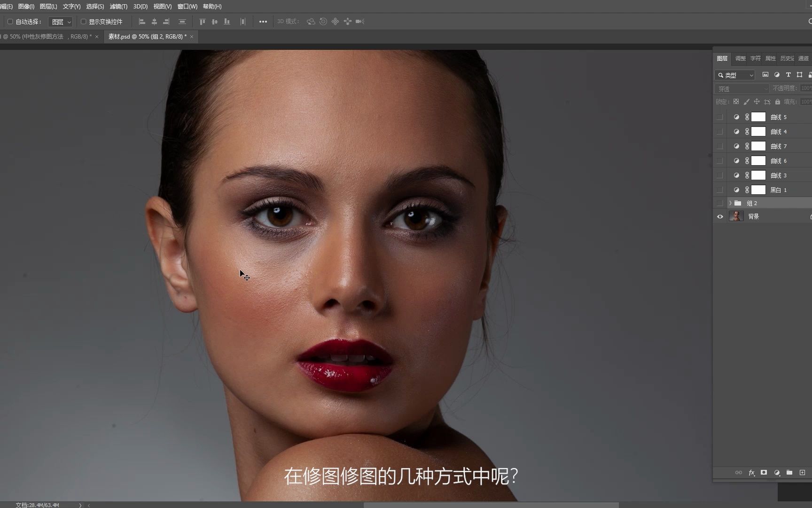
Task: Click the distribute vertically icon in options bar
Action: pos(182,22)
